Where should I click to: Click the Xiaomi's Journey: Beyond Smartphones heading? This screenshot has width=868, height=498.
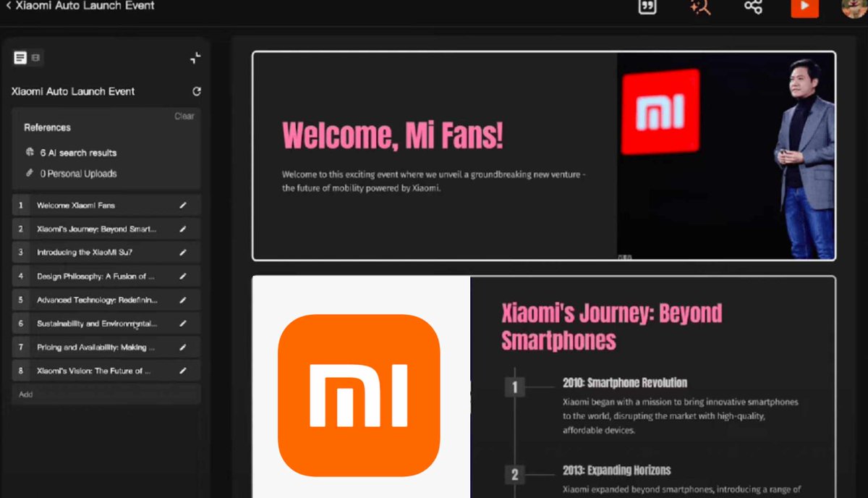point(611,326)
